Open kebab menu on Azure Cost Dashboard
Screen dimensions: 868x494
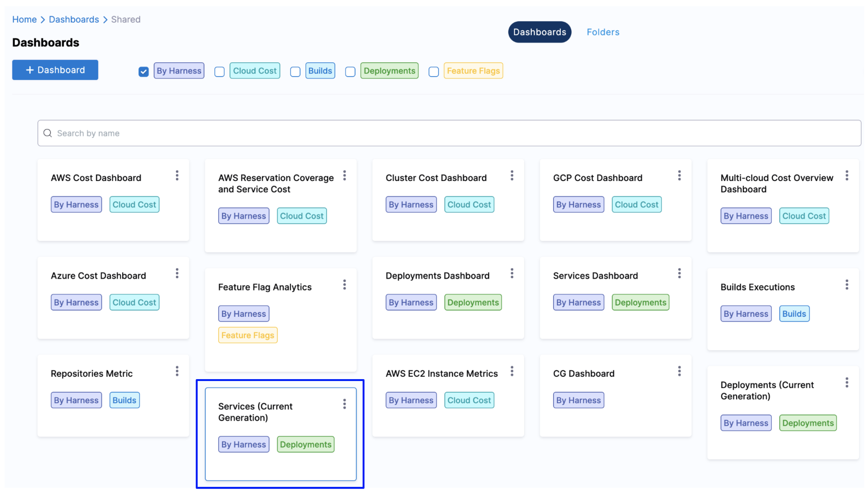click(177, 274)
